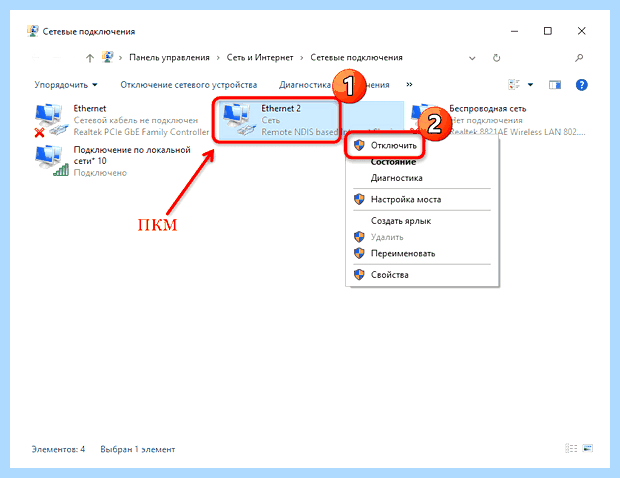Toggle the preview pane icon

(555, 85)
